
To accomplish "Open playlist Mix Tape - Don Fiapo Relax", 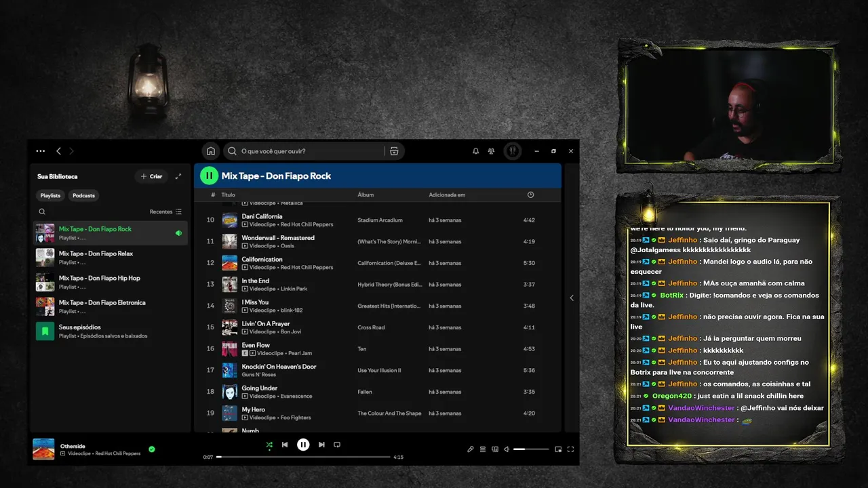I will click(111, 258).
